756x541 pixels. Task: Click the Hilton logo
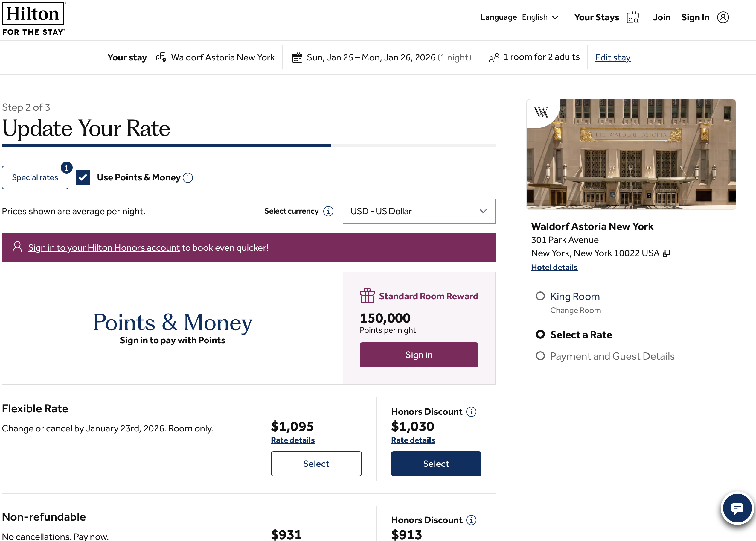(x=34, y=19)
